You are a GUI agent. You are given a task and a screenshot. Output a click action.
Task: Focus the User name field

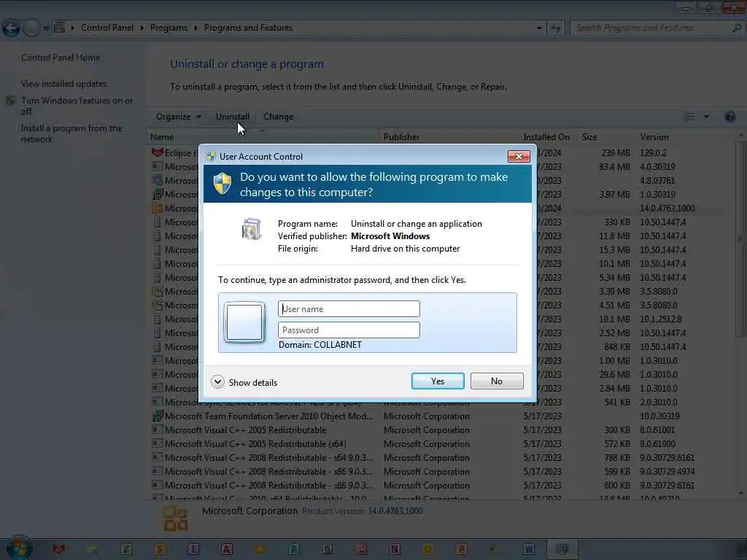[x=349, y=308]
